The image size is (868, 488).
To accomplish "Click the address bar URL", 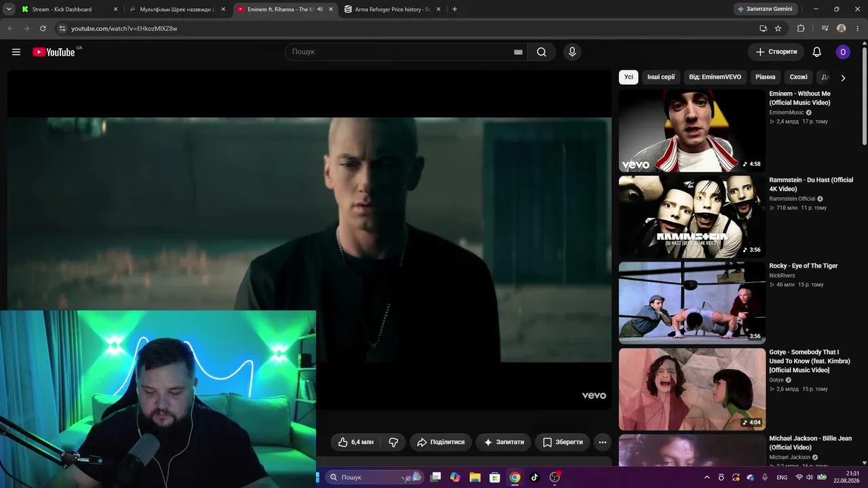I will [x=124, y=28].
